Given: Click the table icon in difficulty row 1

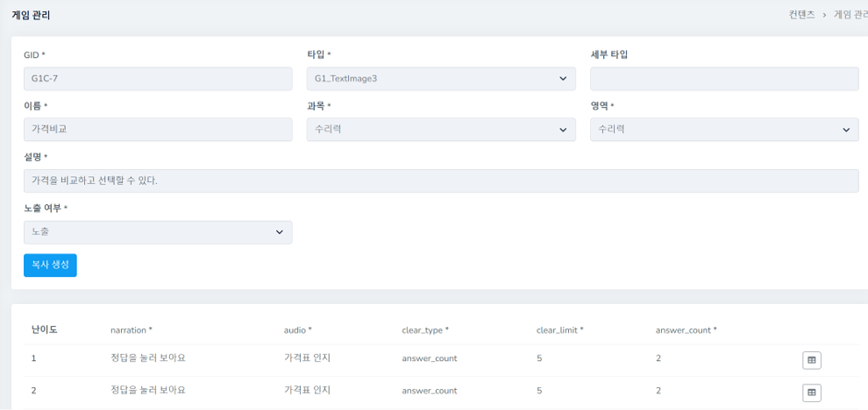Looking at the screenshot, I should pyautogui.click(x=811, y=360).
